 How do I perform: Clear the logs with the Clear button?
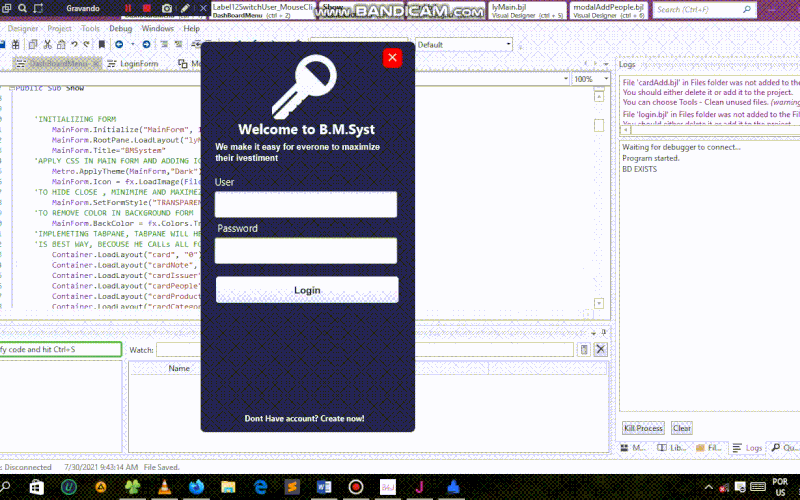[682, 428]
